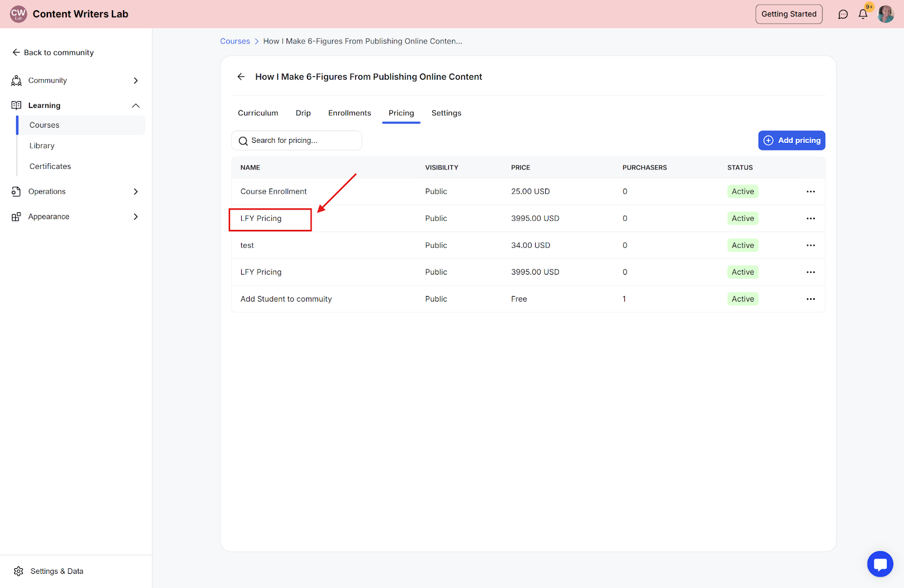Image resolution: width=904 pixels, height=588 pixels.
Task: Click the Getting Started button
Action: pos(789,14)
